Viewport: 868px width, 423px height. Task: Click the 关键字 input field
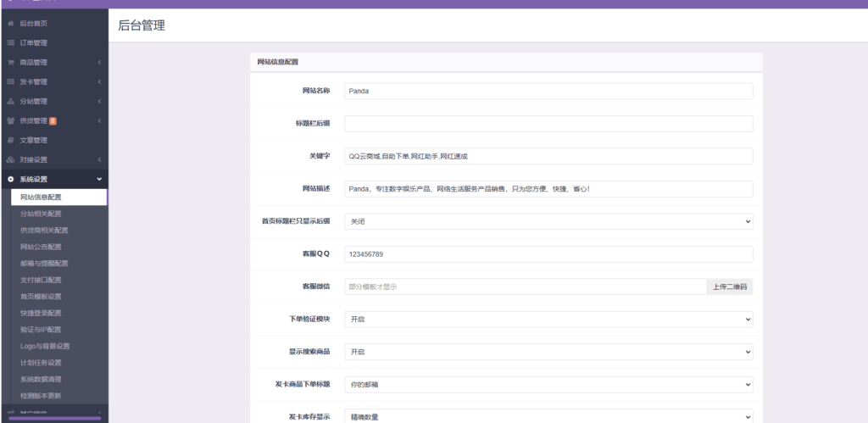click(548, 156)
